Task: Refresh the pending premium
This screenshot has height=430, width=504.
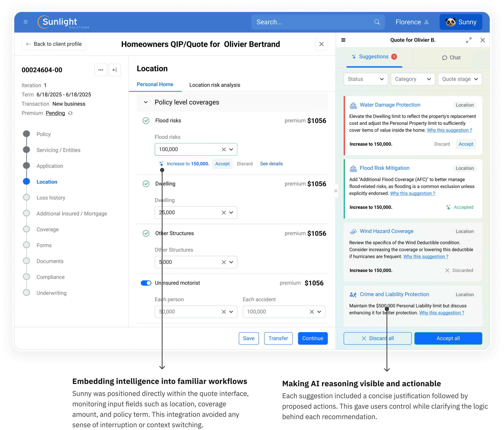Action: [70, 113]
